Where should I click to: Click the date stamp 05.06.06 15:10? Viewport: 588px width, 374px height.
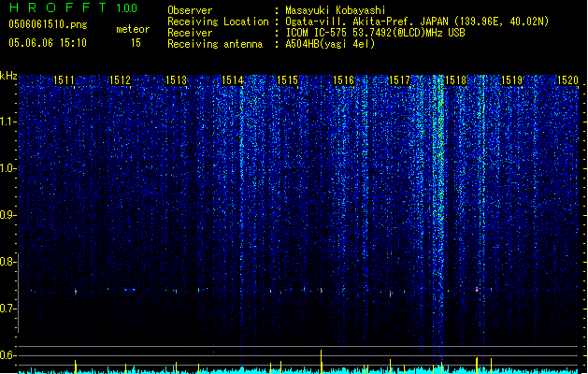pyautogui.click(x=48, y=43)
